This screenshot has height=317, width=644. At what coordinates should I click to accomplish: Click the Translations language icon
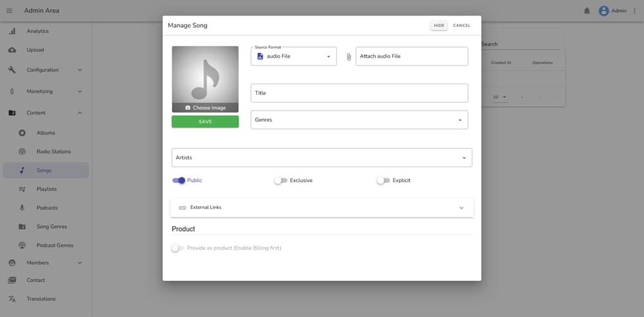click(12, 299)
